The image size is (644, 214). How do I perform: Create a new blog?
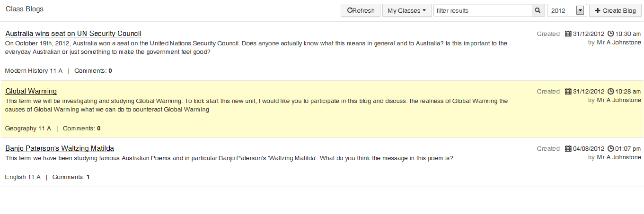tap(615, 10)
